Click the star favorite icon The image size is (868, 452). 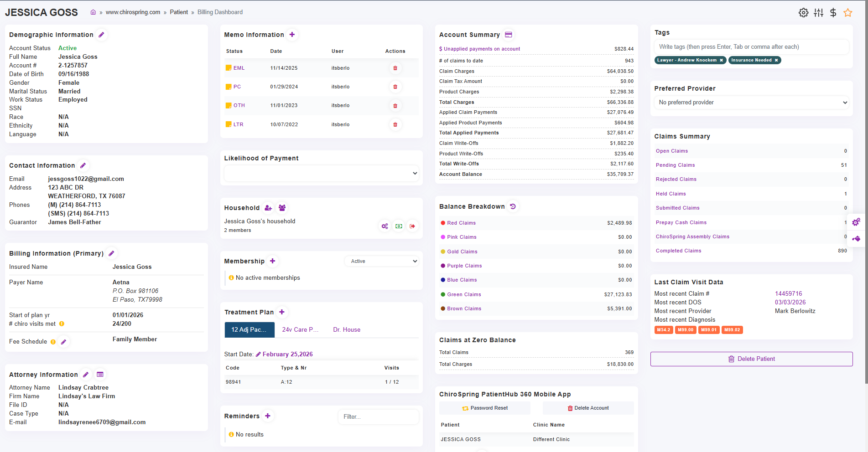tap(847, 13)
